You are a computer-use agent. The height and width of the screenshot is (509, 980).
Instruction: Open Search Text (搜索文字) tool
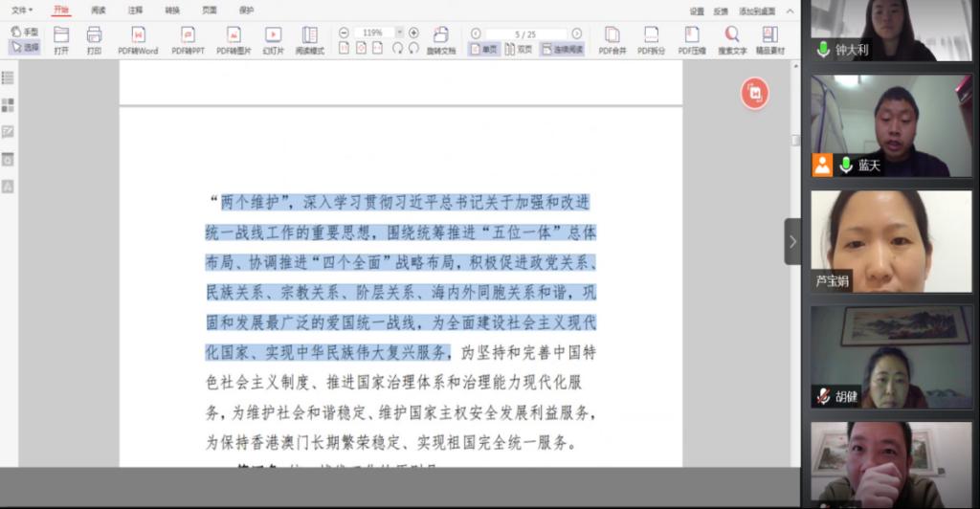tap(732, 40)
